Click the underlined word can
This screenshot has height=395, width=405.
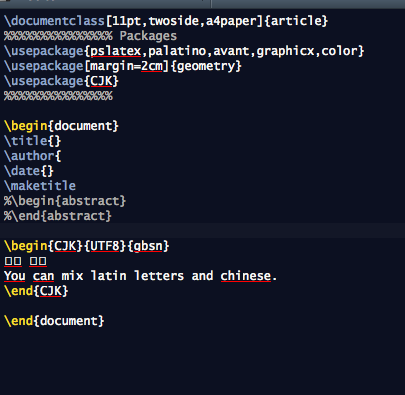(43, 276)
